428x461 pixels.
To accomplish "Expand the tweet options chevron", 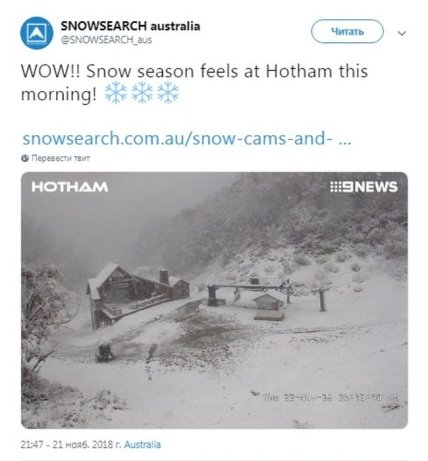I will click(402, 33).
